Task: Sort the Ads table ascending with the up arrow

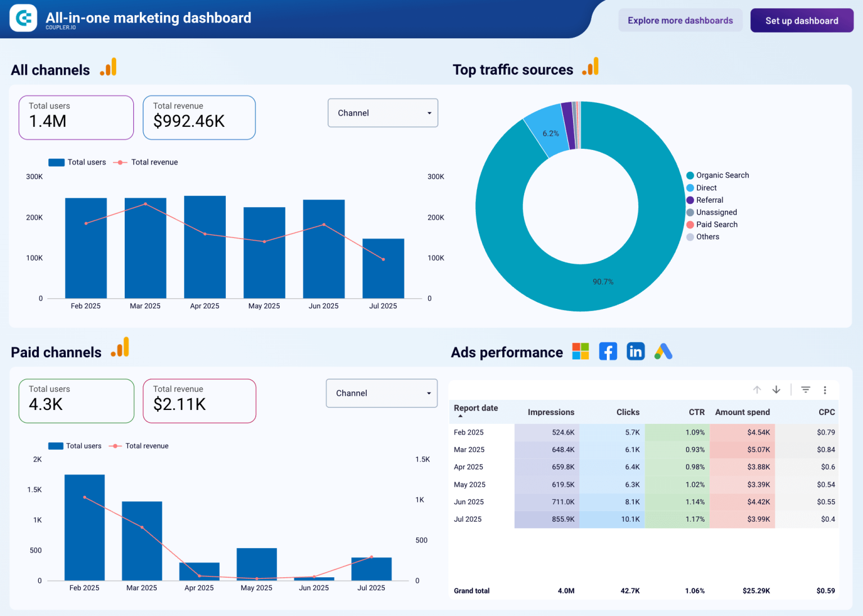Action: pyautogui.click(x=757, y=389)
